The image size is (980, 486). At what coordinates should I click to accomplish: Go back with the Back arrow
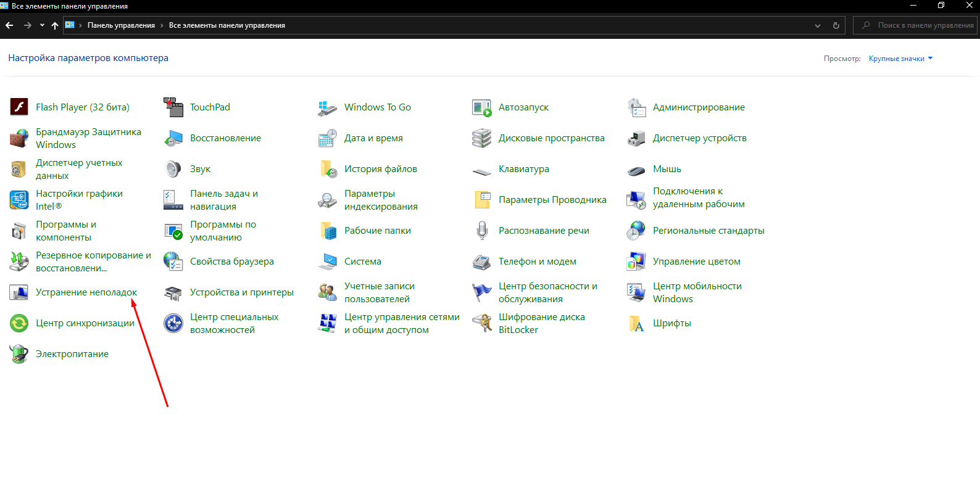9,25
